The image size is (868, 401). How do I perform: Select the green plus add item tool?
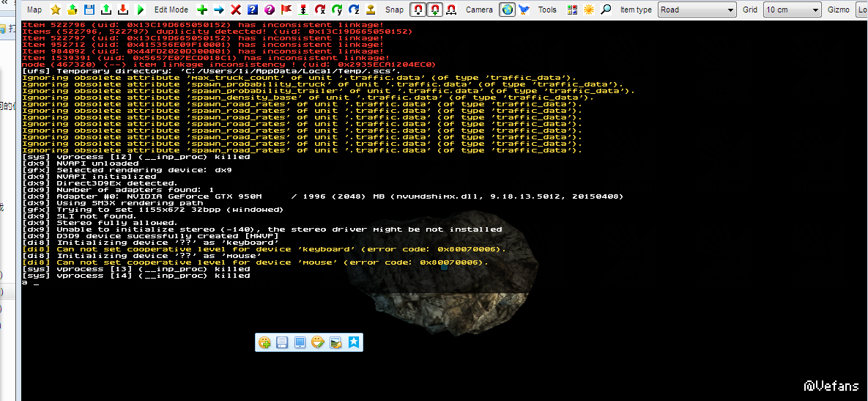pyautogui.click(x=202, y=10)
